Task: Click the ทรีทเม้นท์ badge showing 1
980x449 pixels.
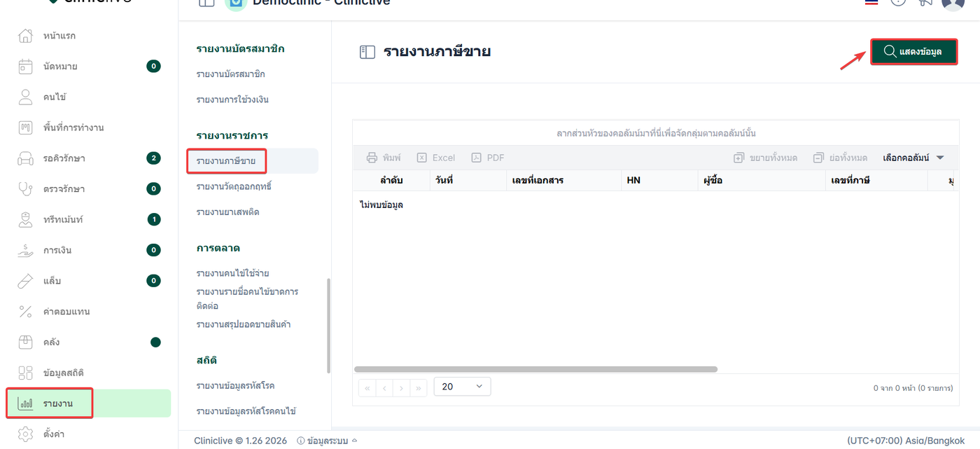Action: [153, 219]
